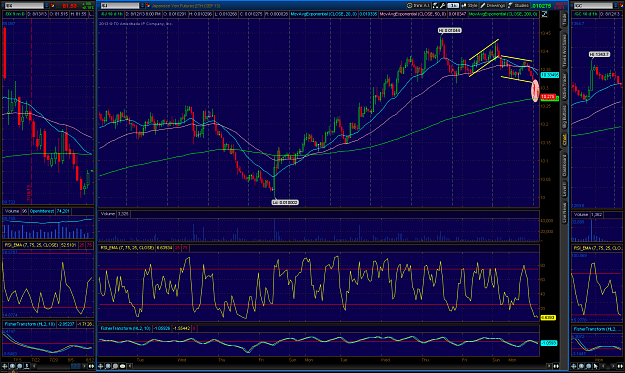Click the left chart symbol link color icon
This screenshot has width=625, height=373.
[x=53, y=6]
